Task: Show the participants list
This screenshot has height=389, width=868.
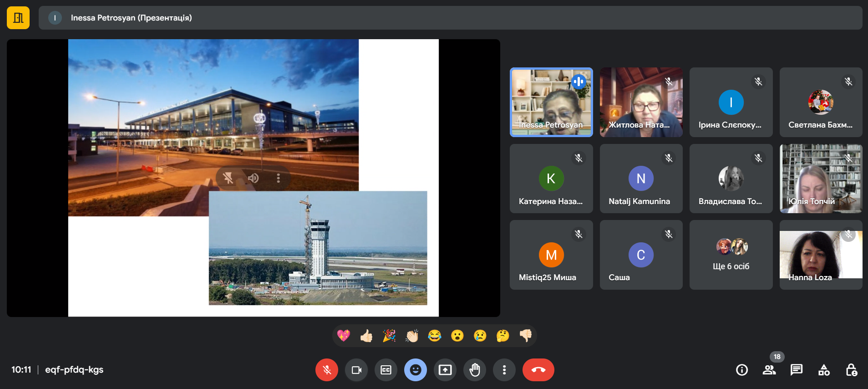Action: pyautogui.click(x=769, y=370)
